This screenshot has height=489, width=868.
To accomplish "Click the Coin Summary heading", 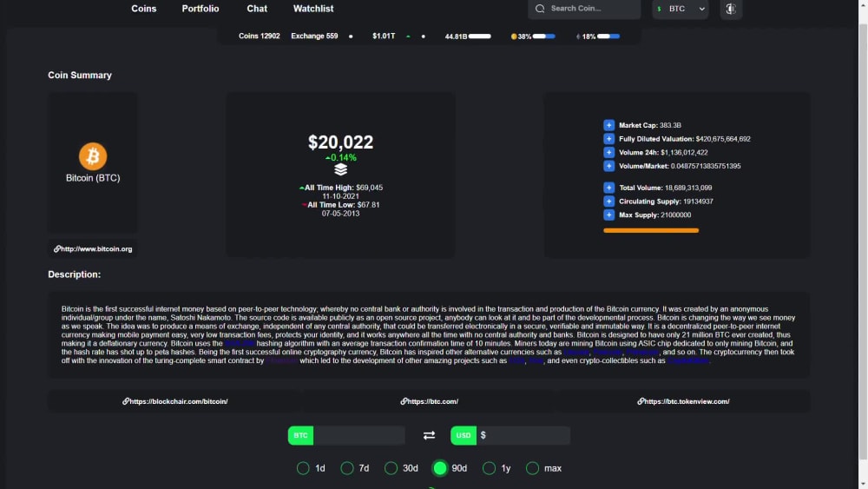I will (80, 76).
